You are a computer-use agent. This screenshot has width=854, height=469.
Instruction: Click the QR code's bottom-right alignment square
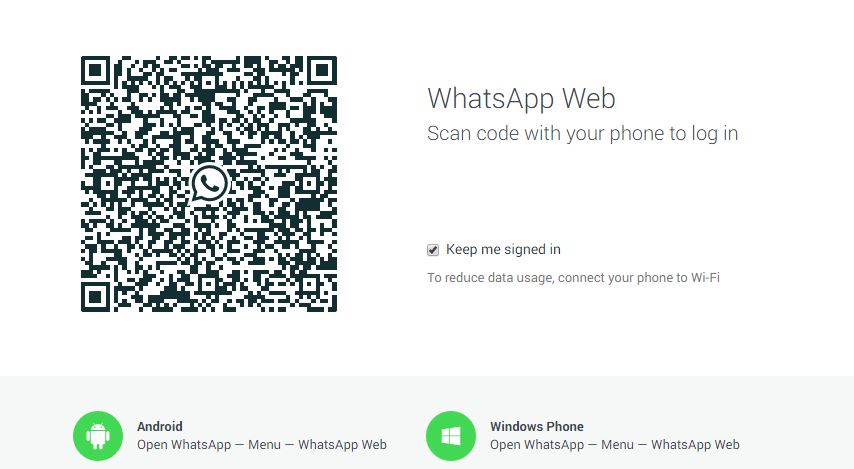click(309, 284)
